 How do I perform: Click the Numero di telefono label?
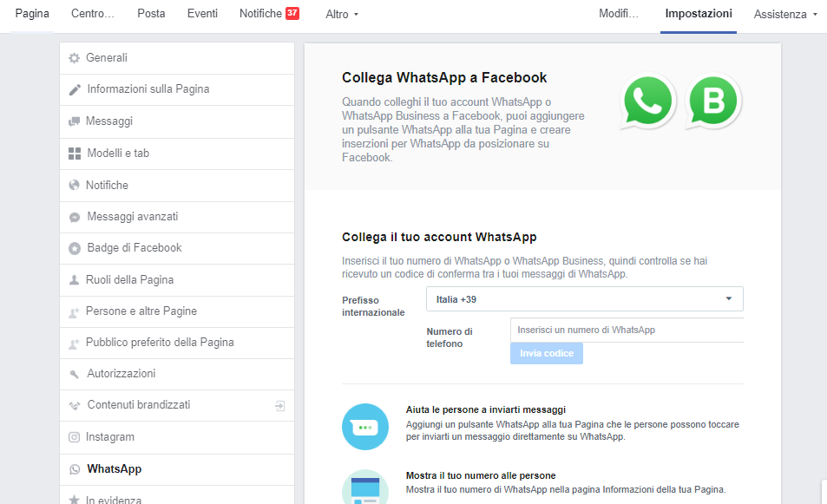pyautogui.click(x=450, y=337)
